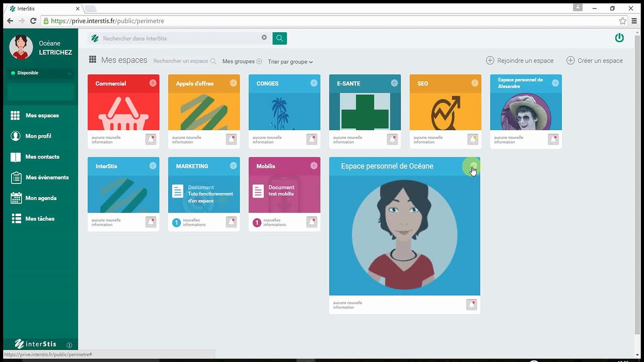Go back in the browser
644x362 pixels.
tap(10, 21)
